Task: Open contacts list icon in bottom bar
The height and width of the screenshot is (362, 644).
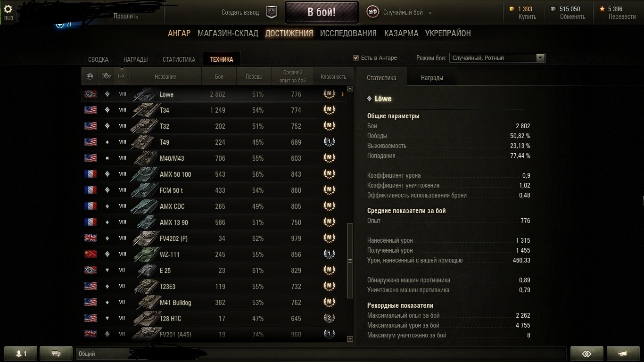Action: pos(20,354)
